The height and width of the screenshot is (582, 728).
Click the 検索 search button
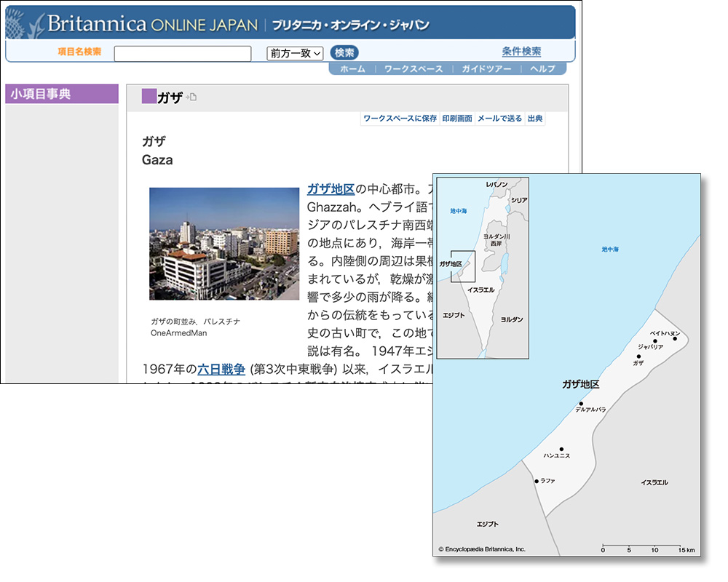344,53
